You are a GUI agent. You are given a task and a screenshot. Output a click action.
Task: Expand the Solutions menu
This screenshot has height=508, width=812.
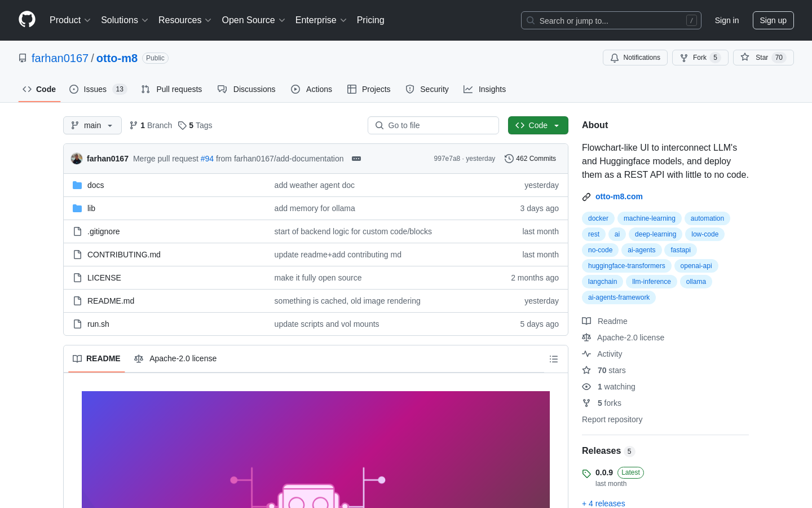[124, 20]
